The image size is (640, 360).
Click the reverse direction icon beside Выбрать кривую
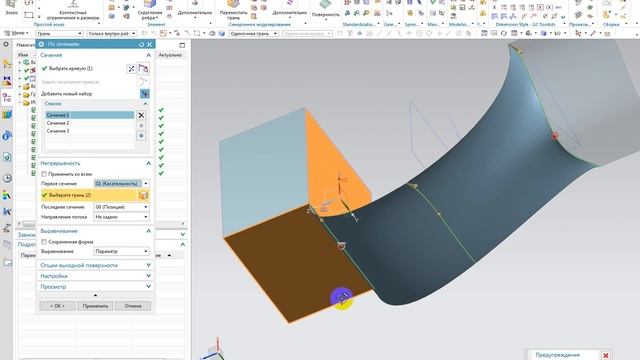131,69
